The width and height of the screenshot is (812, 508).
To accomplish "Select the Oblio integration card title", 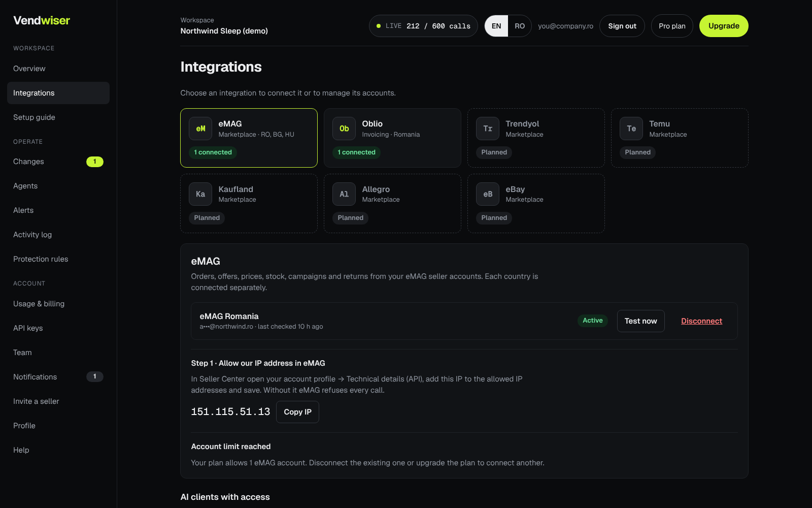I will click(372, 124).
